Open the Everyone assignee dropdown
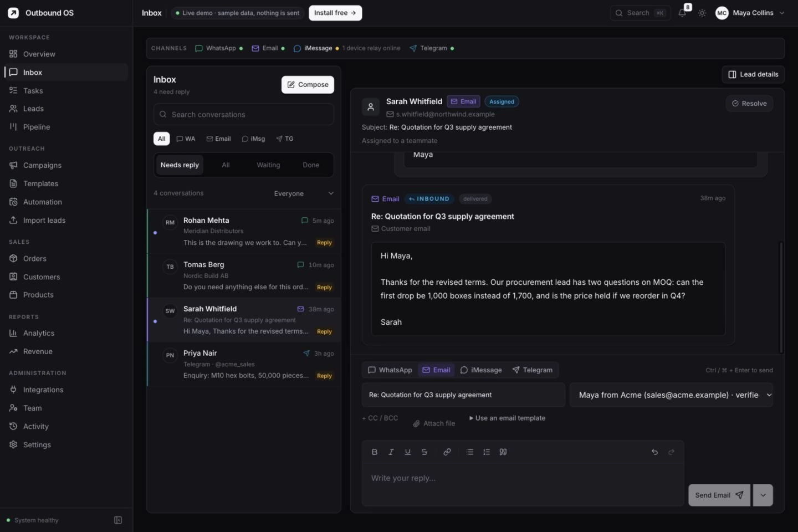The width and height of the screenshot is (798, 532). pos(304,193)
